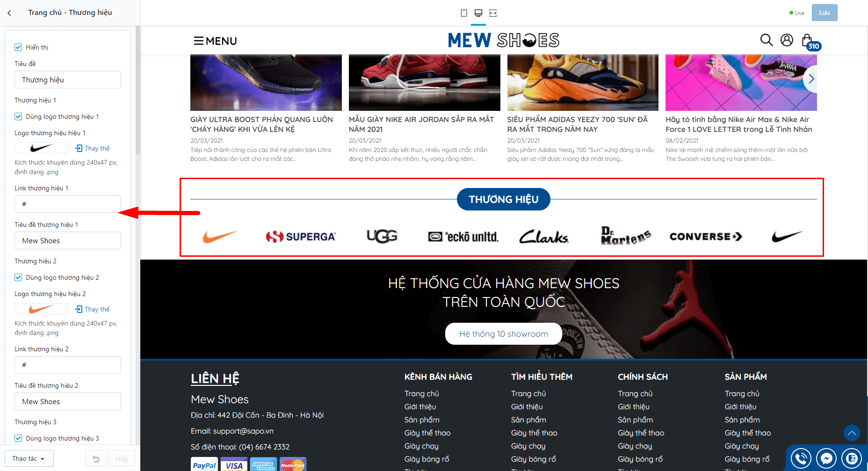Switch to mobile preview icon
868x471 pixels.
[464, 13]
